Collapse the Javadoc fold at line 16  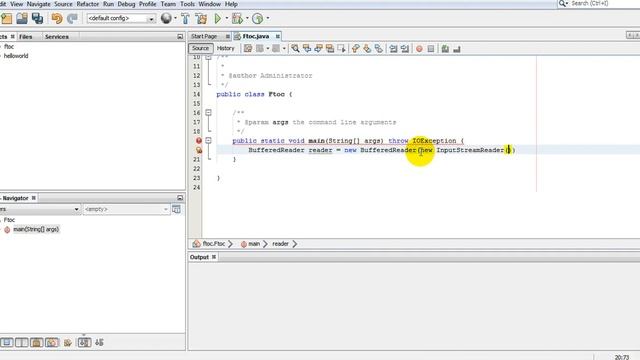[208, 113]
